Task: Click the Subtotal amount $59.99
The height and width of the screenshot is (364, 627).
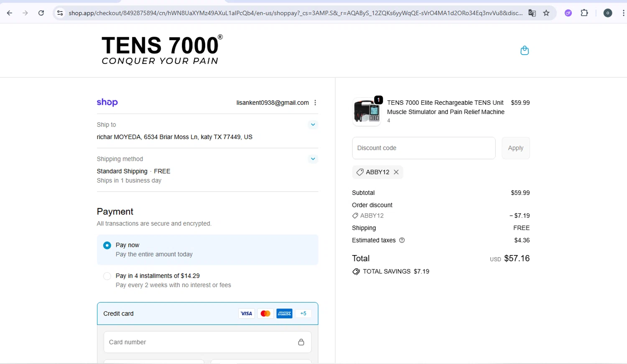Action: pyautogui.click(x=520, y=193)
